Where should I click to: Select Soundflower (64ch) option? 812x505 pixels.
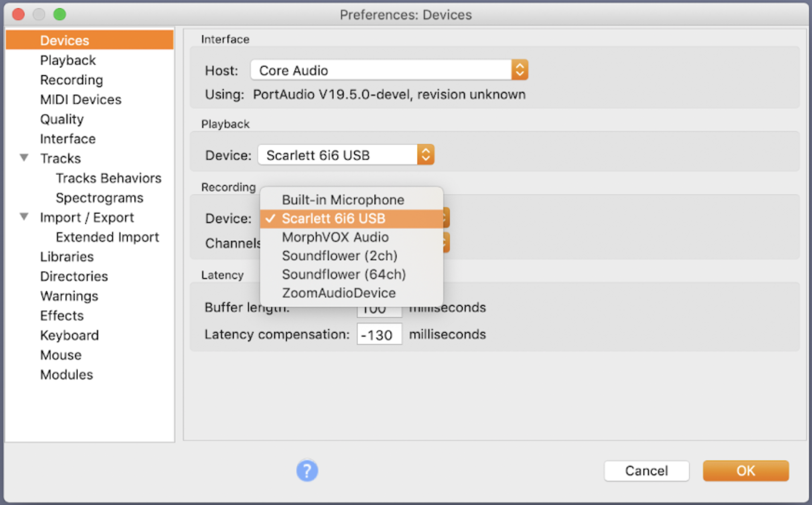pos(343,274)
